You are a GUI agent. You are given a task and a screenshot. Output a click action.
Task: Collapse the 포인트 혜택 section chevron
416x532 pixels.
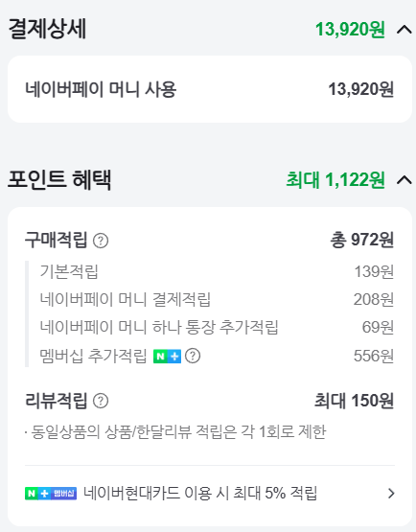pos(404,180)
